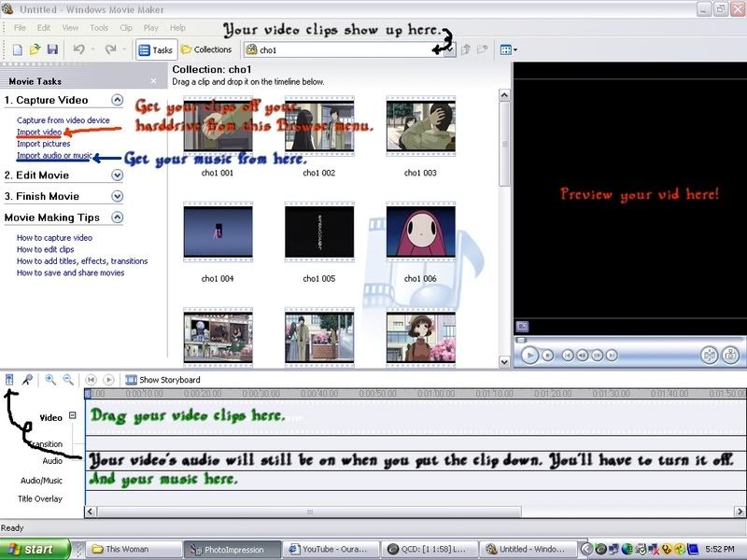The image size is (747, 560).
Task: Toggle the Collections pane button
Action: click(x=206, y=49)
